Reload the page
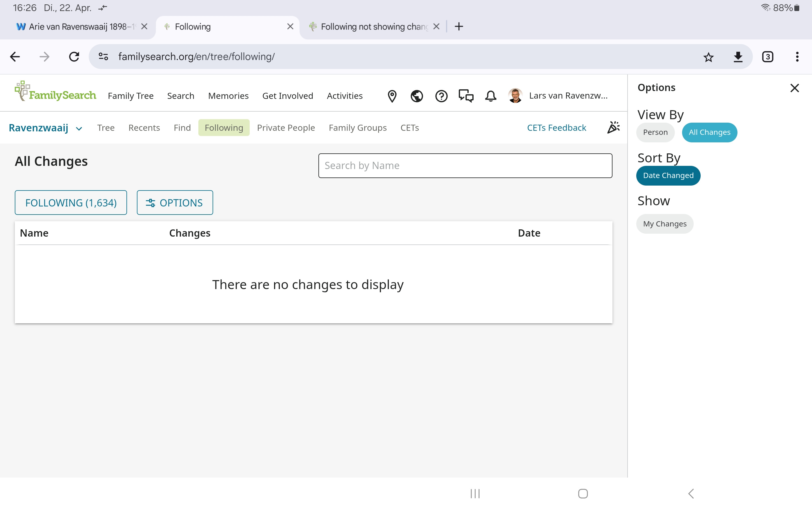This screenshot has height=508, width=812. click(74, 57)
